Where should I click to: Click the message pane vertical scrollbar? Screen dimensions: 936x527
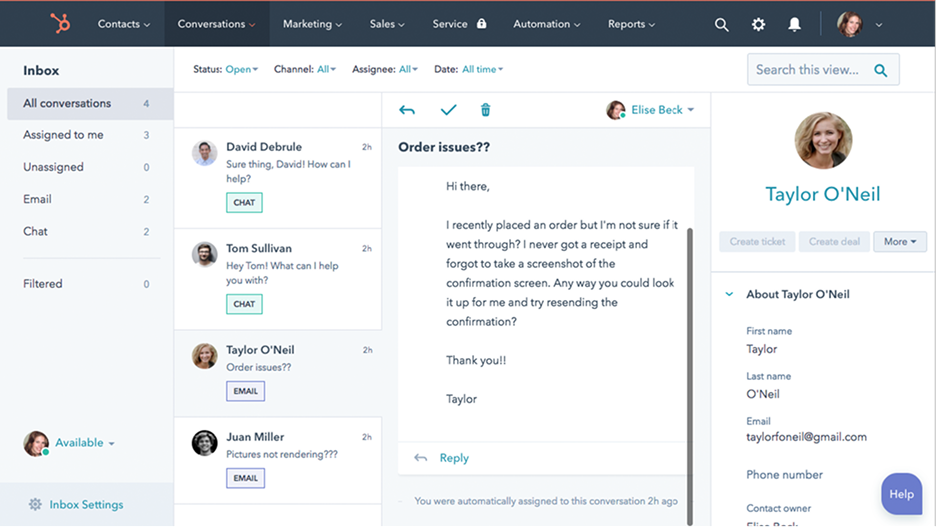tap(690, 376)
